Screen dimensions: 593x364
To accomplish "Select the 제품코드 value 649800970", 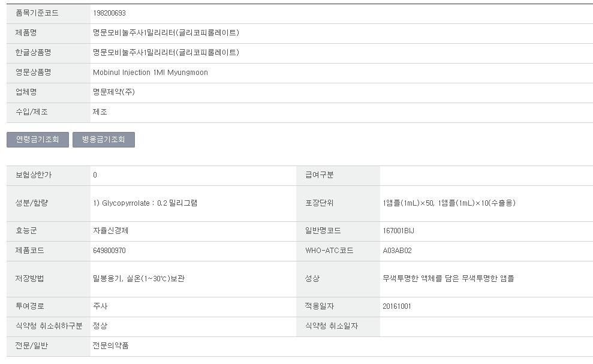I will click(109, 251).
